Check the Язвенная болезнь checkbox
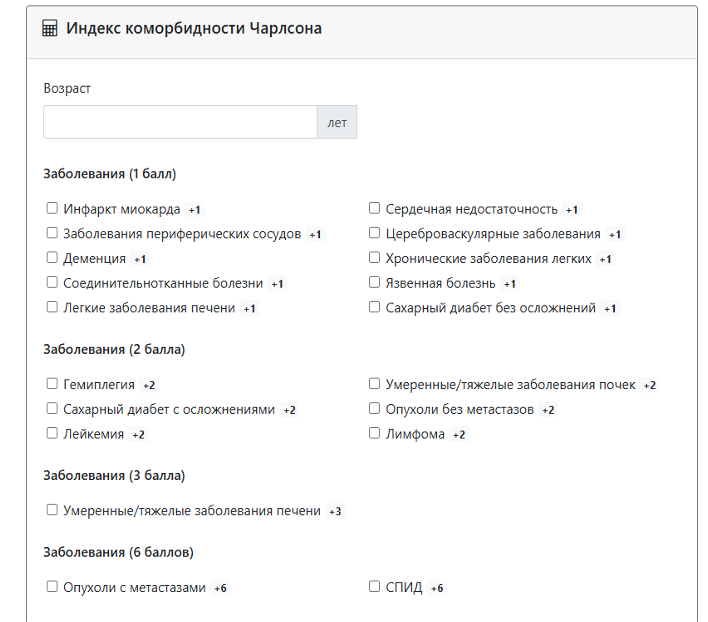708x622 pixels. [x=374, y=282]
